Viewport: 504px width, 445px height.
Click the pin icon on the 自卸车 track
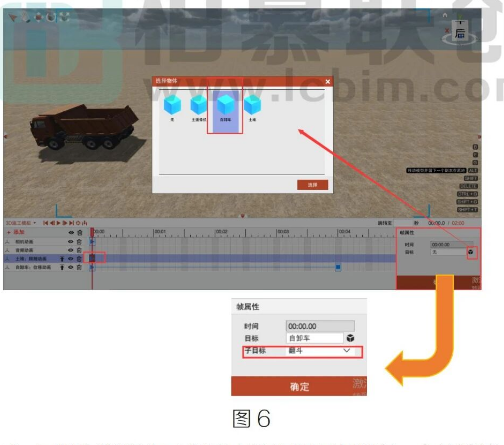click(x=62, y=267)
